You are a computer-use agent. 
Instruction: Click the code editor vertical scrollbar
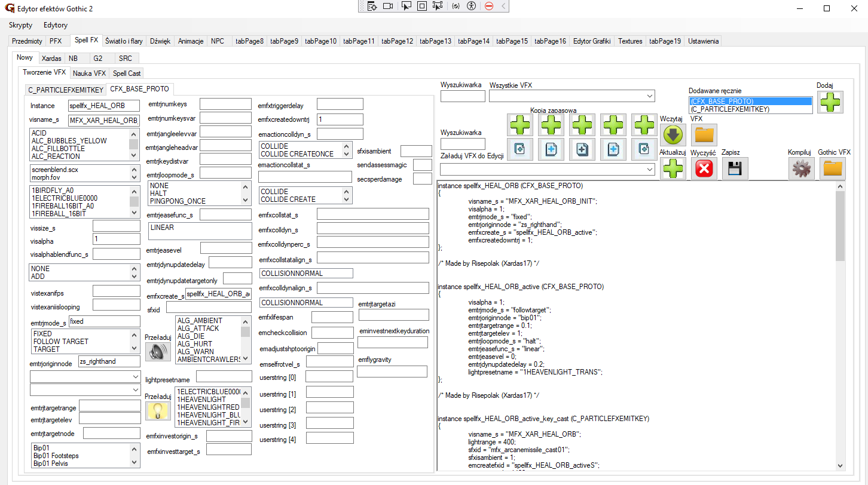click(840, 227)
